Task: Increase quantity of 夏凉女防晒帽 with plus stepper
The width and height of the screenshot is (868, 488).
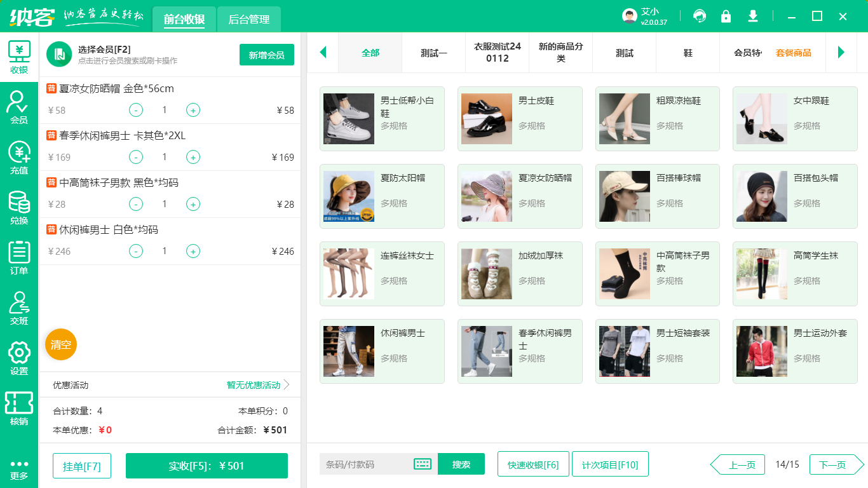Action: tap(193, 110)
